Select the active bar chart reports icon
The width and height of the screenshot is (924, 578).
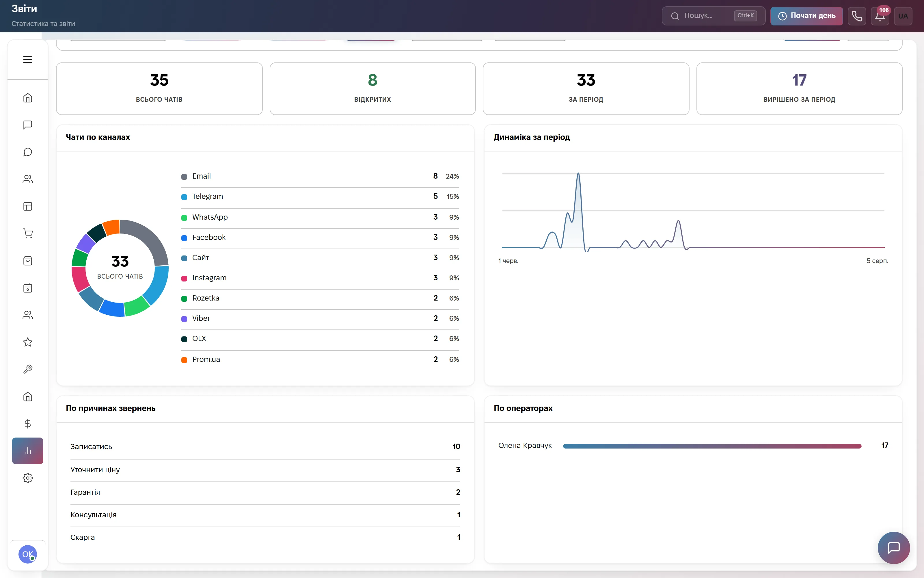click(27, 451)
